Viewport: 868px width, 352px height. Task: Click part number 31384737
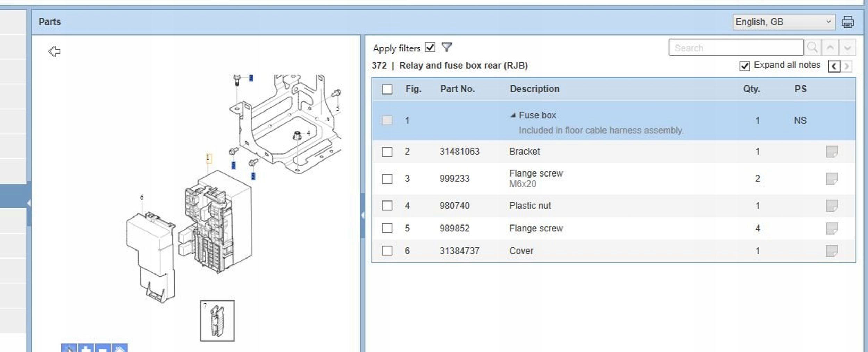(459, 251)
